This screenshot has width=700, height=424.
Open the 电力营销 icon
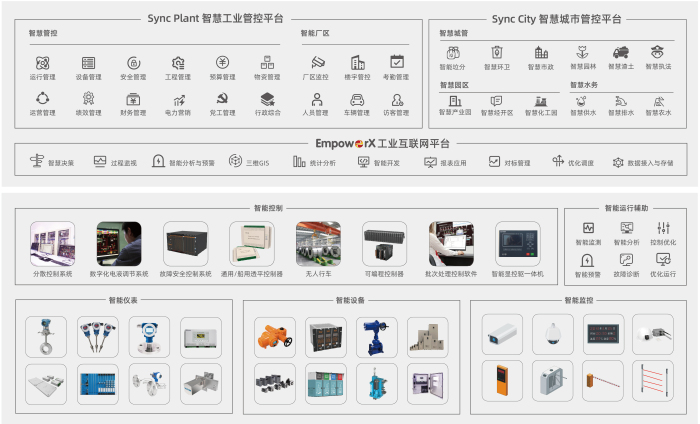click(178, 99)
